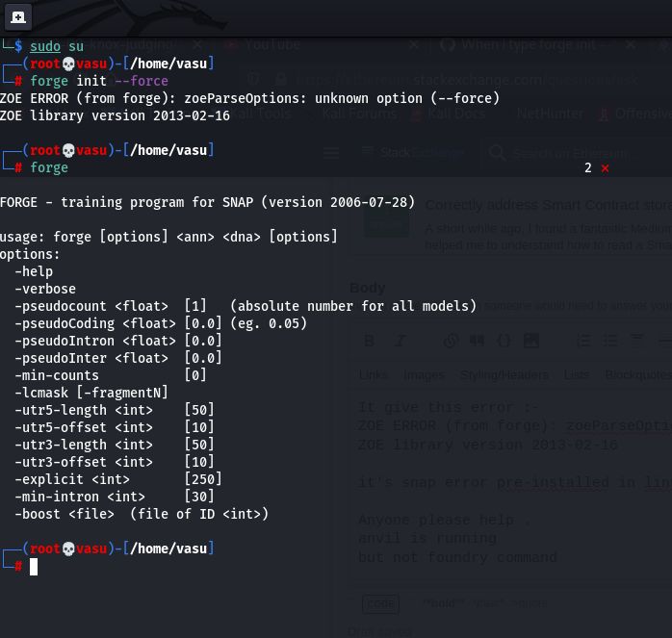Click the '-boost <file>' option line
This screenshot has width=672, height=638.
click(x=142, y=514)
